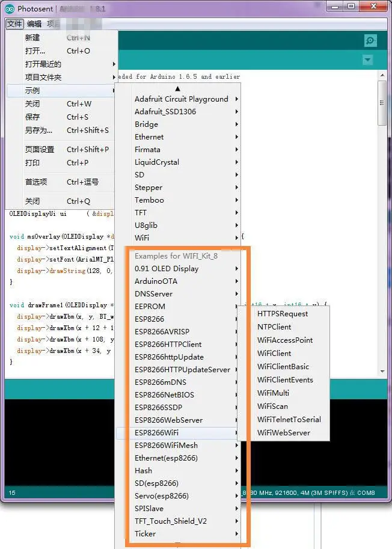The height and width of the screenshot is (549, 392).
Task: Click the up scroll arrow atop examples list
Action: [x=177, y=88]
